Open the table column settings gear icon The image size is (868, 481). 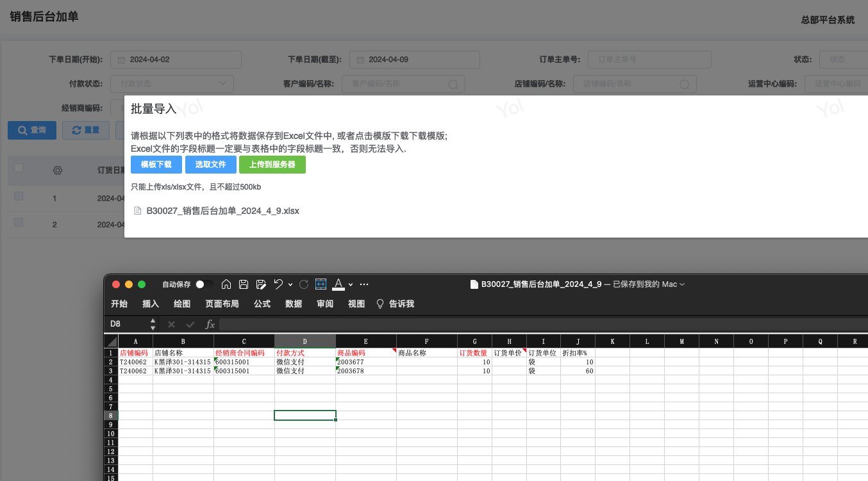(58, 170)
